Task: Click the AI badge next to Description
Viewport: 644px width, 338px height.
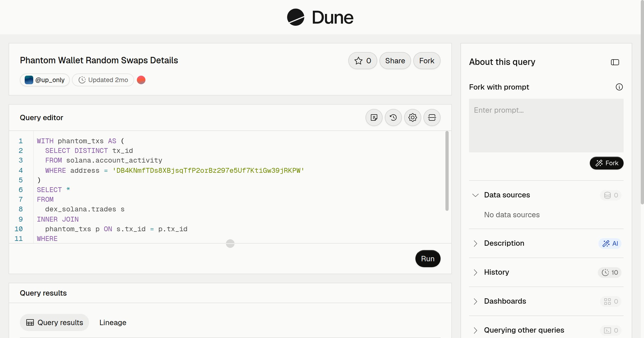Action: tap(610, 244)
